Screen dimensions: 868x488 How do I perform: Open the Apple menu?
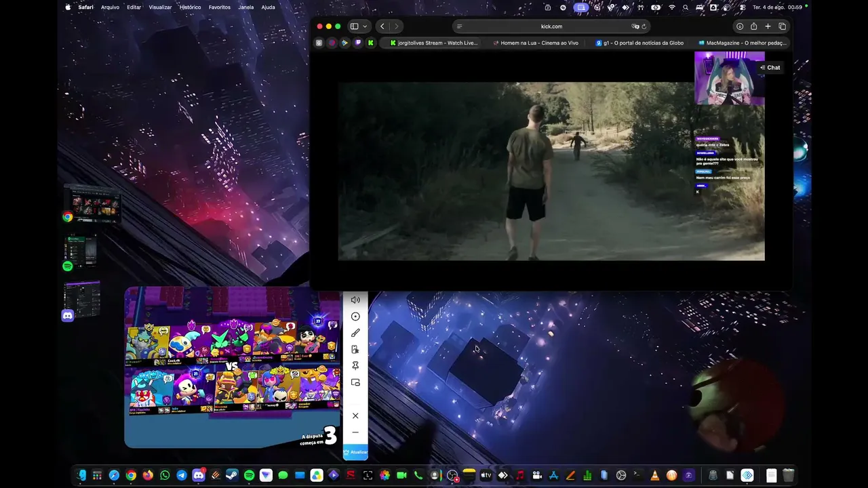point(68,7)
